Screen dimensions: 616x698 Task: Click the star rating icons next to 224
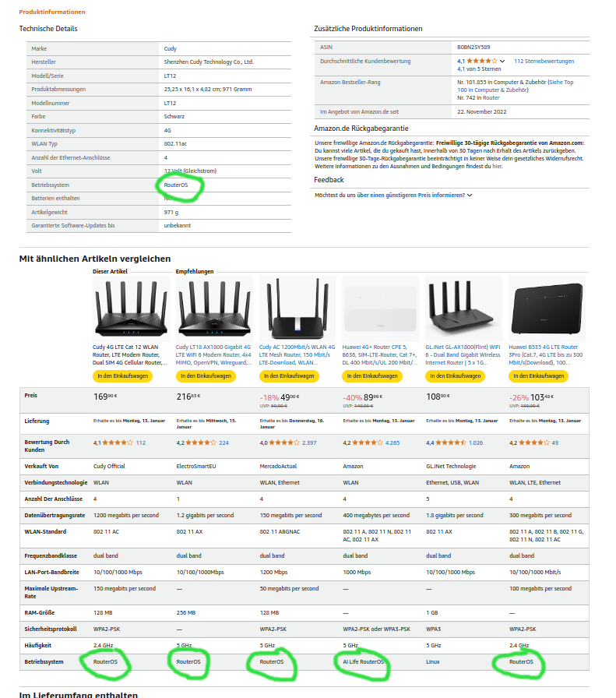(x=201, y=443)
